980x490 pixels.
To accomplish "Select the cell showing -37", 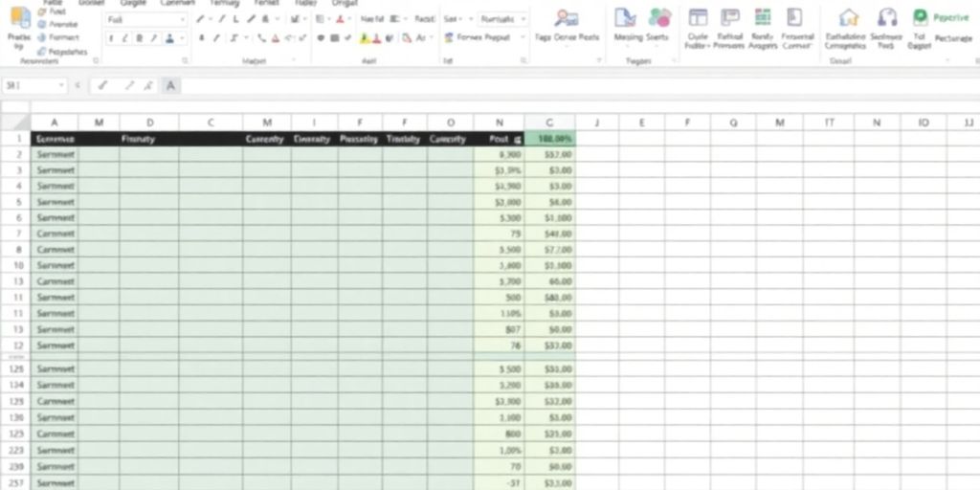I will [x=500, y=482].
